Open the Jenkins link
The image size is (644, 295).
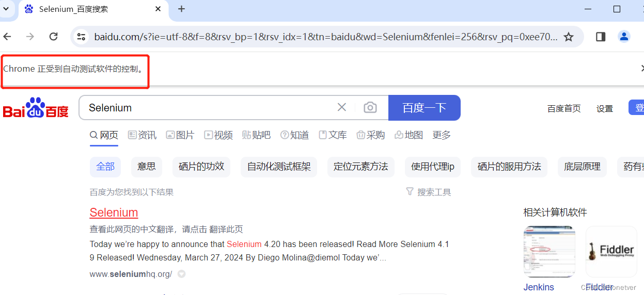539,287
